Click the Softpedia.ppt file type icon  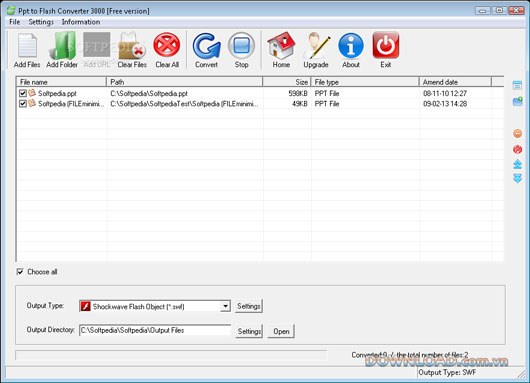pyautogui.click(x=32, y=93)
